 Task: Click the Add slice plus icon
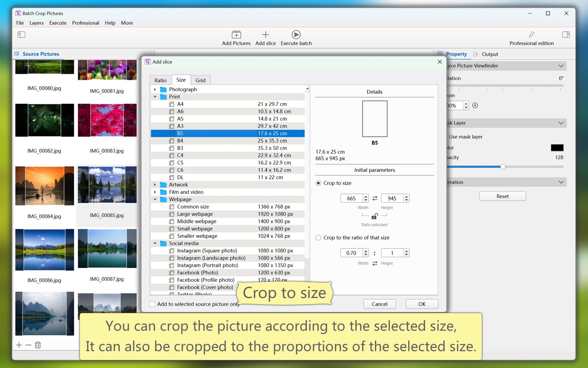[265, 35]
